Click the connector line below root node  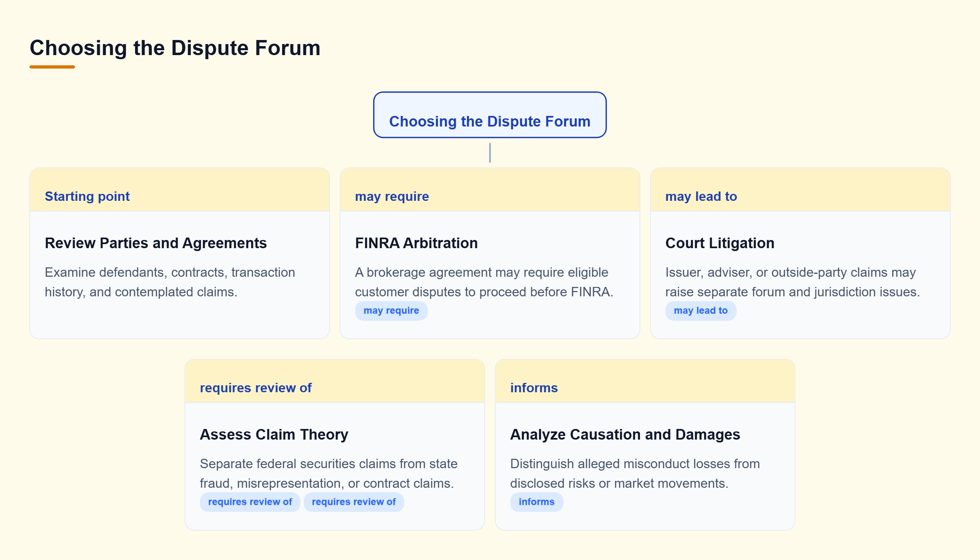(490, 153)
